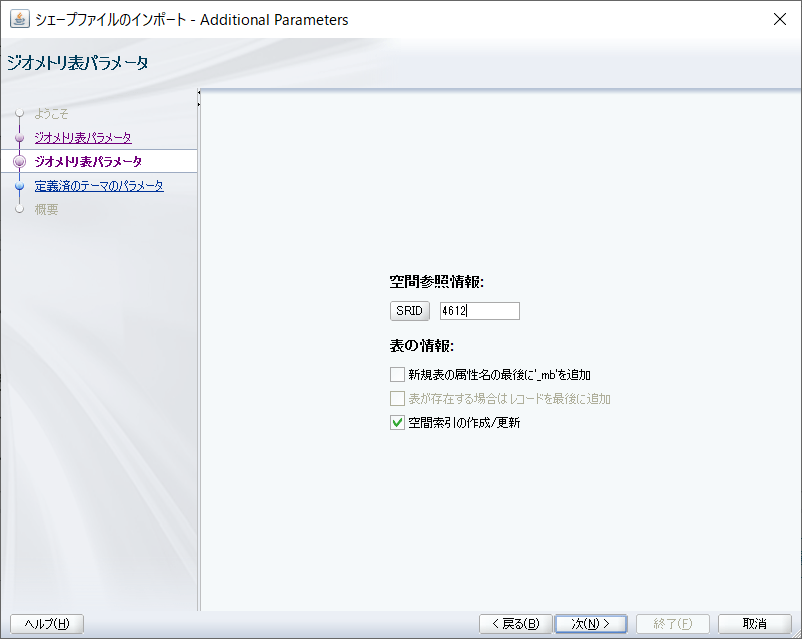Click the blue bullet for 定義済のテーマ step
Viewport: 802px width, 639px height.
click(x=19, y=186)
